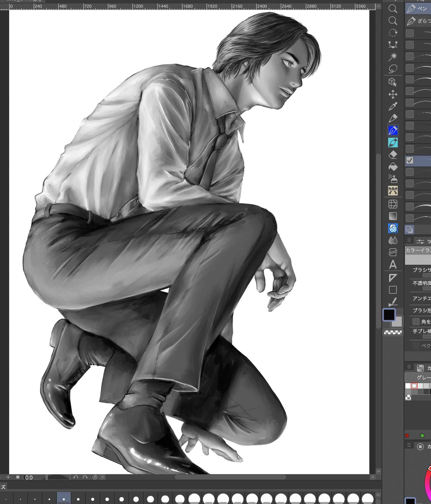This screenshot has width=431, height=504.
Task: Select the smallest brush size preset
Action: coord(6,499)
